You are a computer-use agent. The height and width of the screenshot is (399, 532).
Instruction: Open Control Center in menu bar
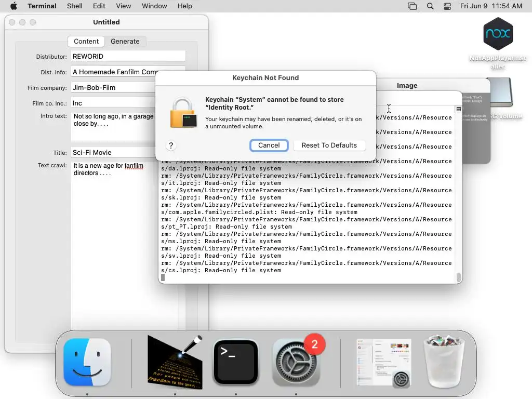point(447,6)
